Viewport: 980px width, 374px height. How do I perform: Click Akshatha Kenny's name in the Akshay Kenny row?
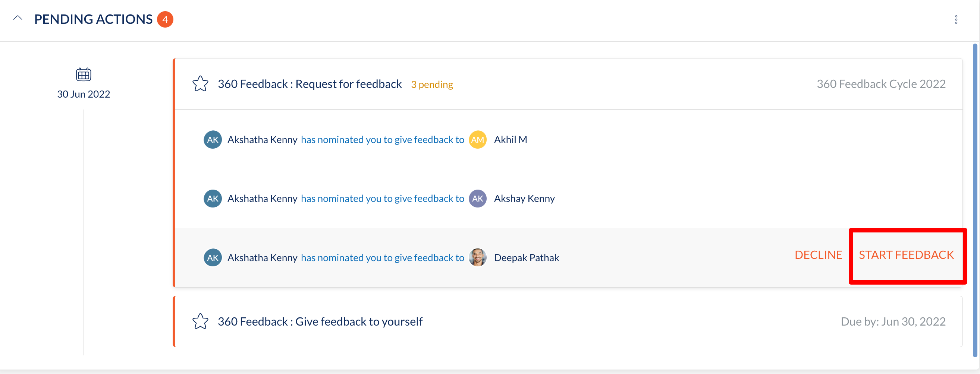[262, 199]
